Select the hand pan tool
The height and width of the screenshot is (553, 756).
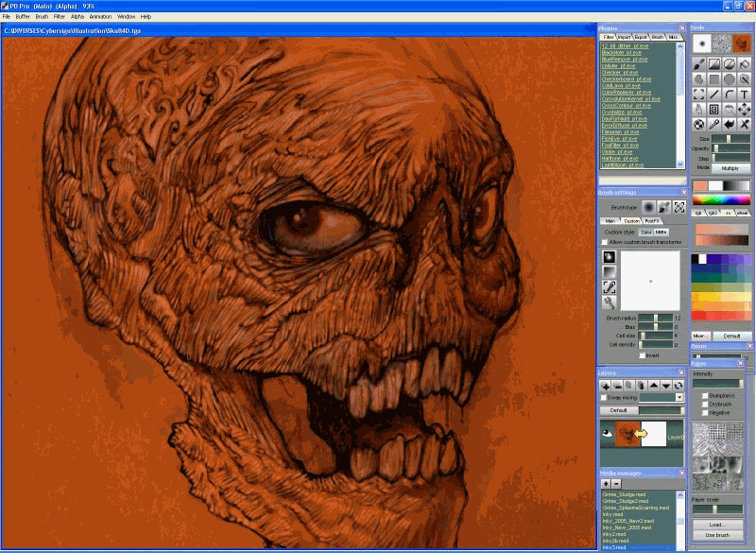point(698,109)
